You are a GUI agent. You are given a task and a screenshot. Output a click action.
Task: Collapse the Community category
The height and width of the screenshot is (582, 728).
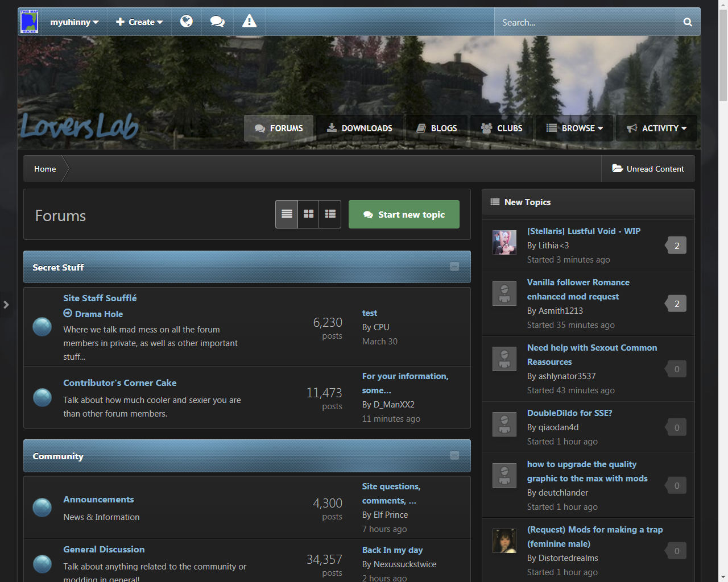pyautogui.click(x=454, y=455)
